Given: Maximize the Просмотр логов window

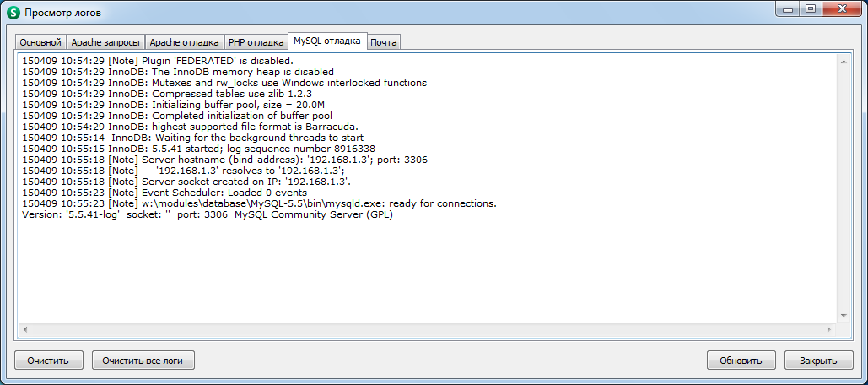Looking at the screenshot, I should click(x=811, y=9).
